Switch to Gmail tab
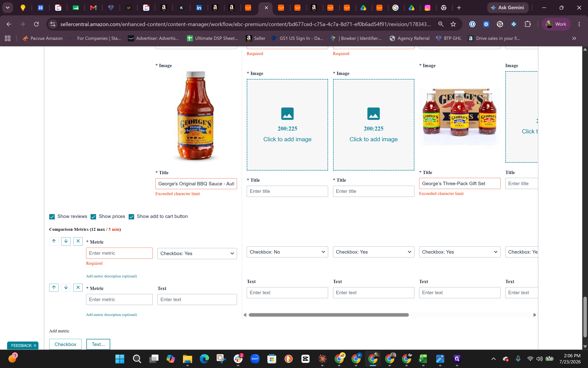This screenshot has height=368, width=588. pos(93,8)
